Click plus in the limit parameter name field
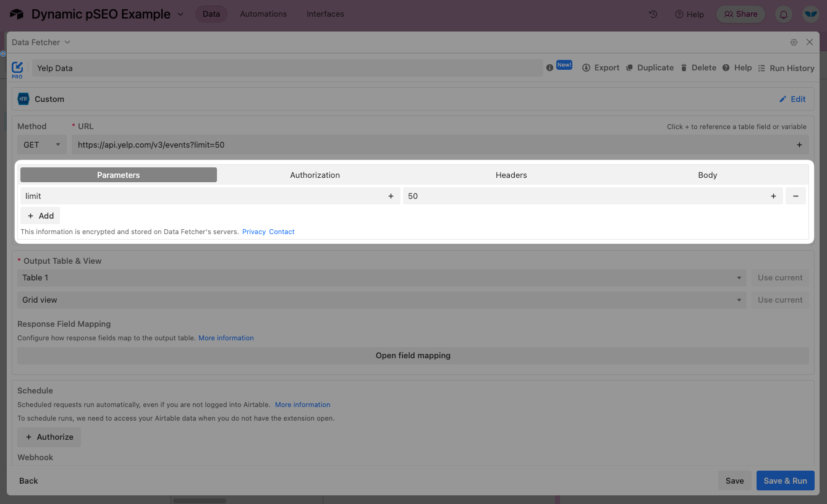 (391, 196)
